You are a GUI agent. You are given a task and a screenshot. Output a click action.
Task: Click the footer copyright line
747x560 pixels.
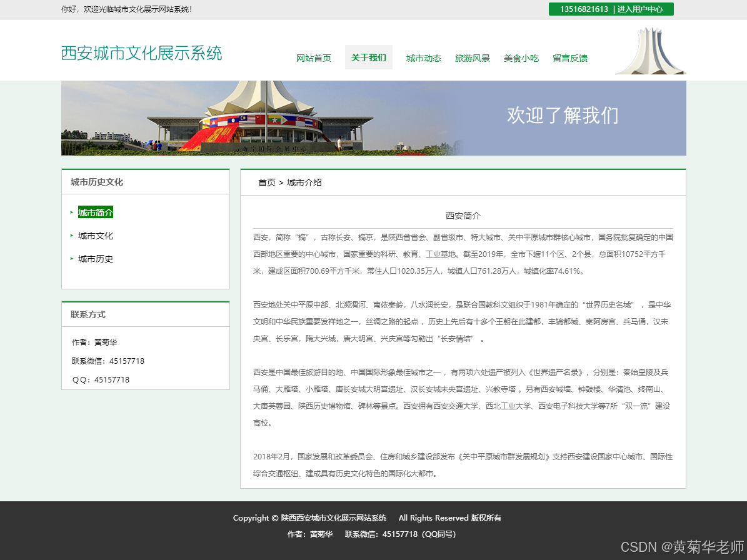point(367,517)
